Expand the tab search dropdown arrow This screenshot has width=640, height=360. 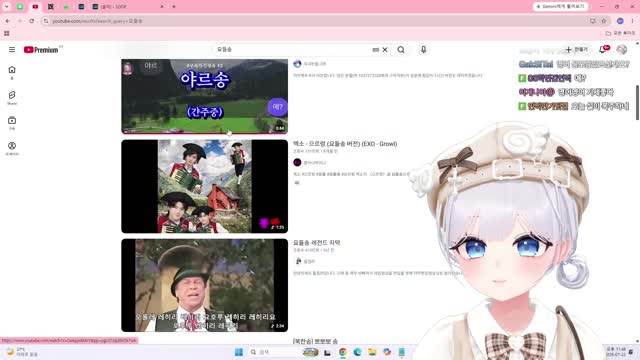(x=7, y=7)
